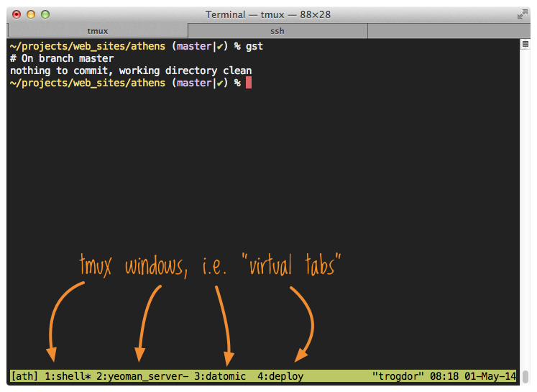Click the 08:18 time in the status bar
537x392 pixels.
[444, 376]
